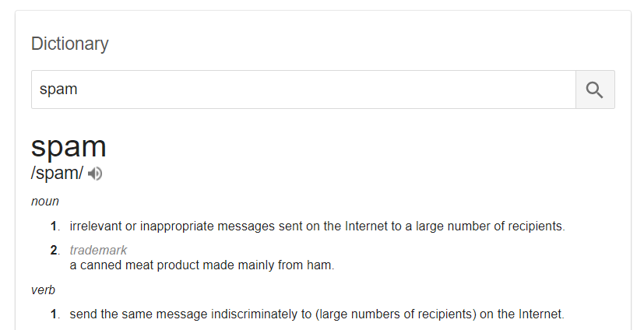This screenshot has height=330, width=644.
Task: Click the magnifying glass search button
Action: click(595, 90)
